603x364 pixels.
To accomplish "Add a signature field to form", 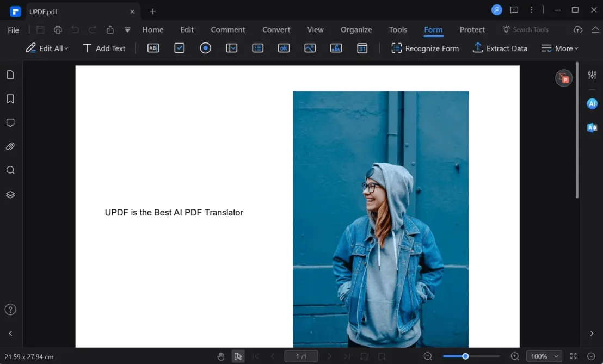I will coord(336,48).
